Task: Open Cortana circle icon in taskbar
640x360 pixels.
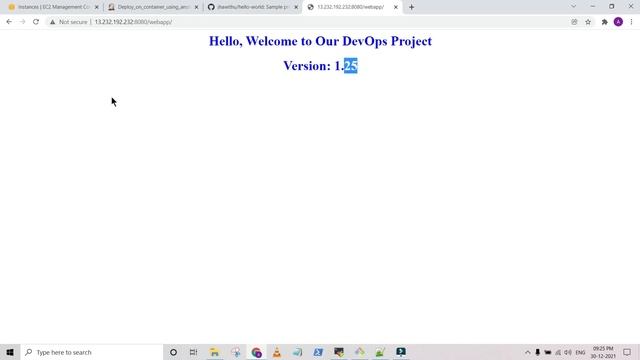Action: [173, 352]
